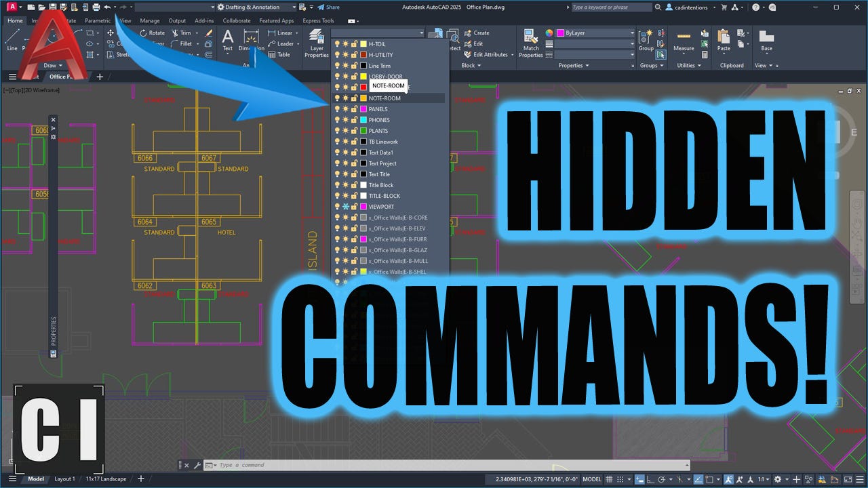Toggle Clean Screen in the status bar
Image resolution: width=868 pixels, height=488 pixels.
pyautogui.click(x=848, y=479)
